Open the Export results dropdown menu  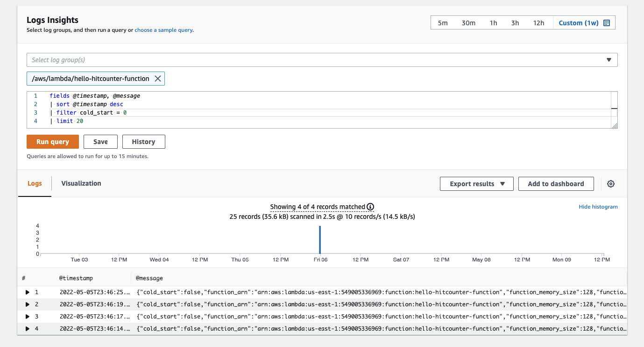click(476, 184)
